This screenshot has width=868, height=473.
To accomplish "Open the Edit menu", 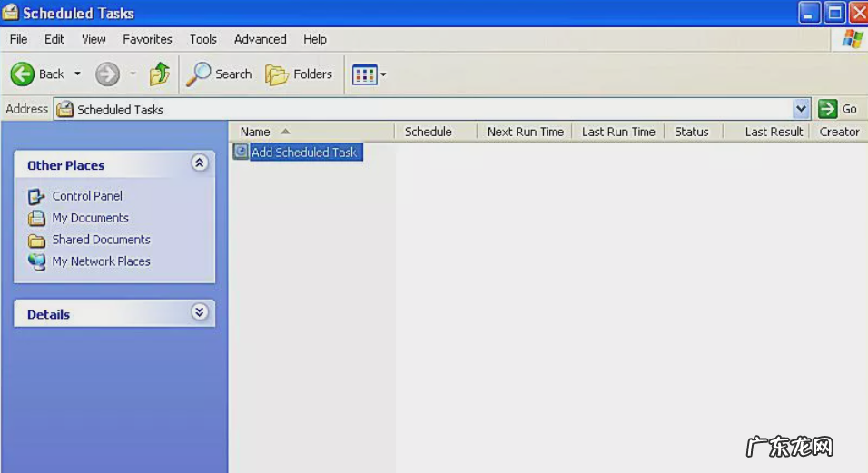I will coord(54,39).
